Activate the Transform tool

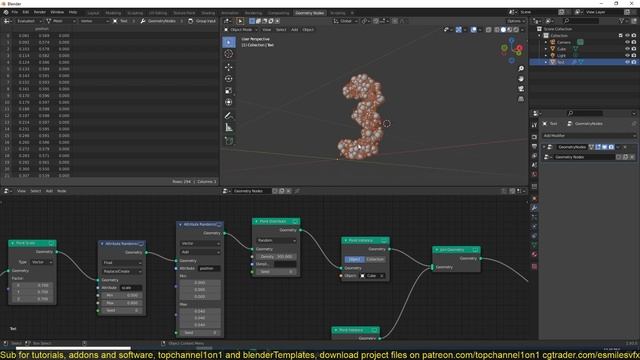[x=229, y=102]
